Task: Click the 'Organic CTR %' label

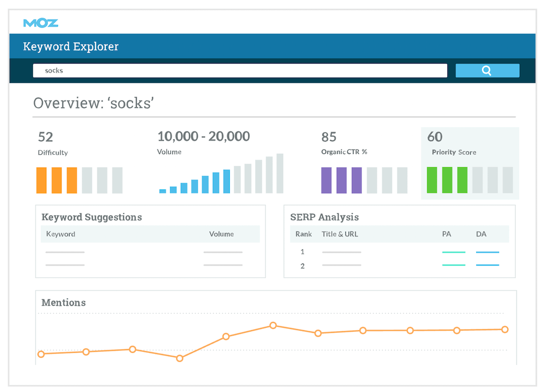Action: pos(344,152)
